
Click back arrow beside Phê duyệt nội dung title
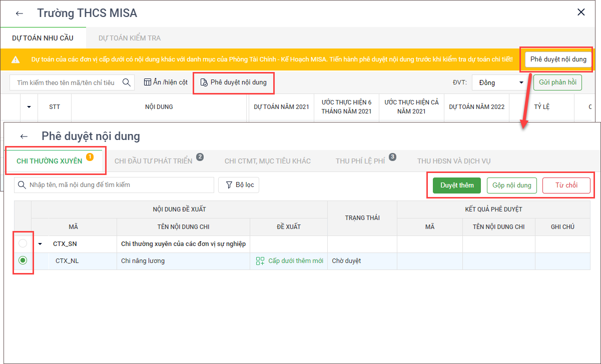[x=24, y=136]
